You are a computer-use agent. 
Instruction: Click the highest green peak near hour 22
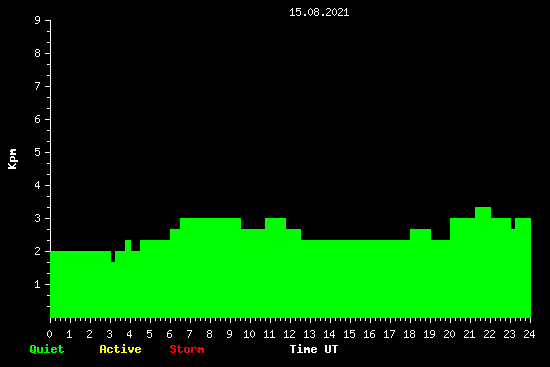click(483, 212)
